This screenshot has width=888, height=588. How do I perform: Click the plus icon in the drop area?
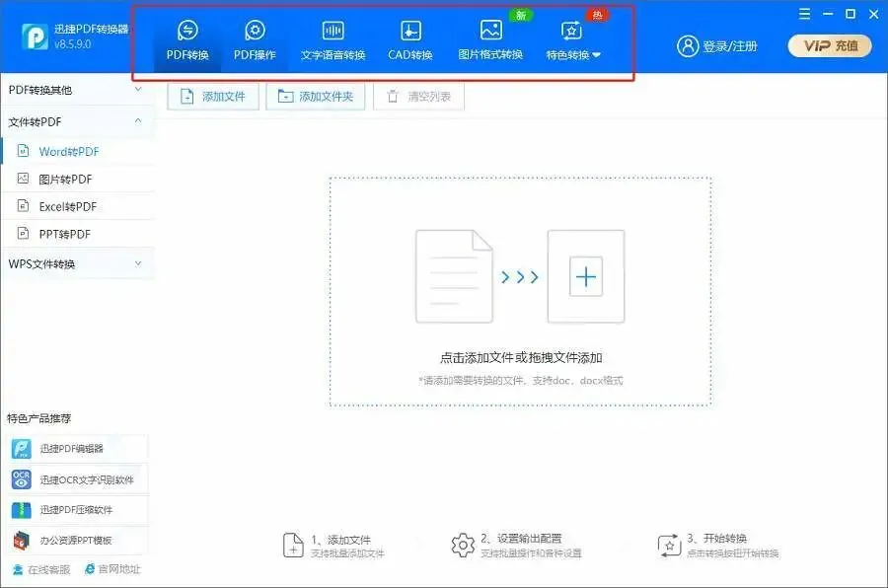tap(585, 276)
